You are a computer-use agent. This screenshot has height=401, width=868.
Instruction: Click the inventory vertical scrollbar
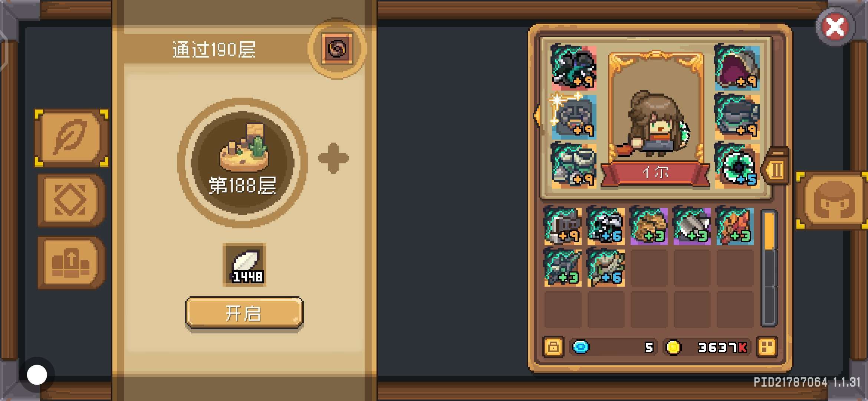coord(769,268)
